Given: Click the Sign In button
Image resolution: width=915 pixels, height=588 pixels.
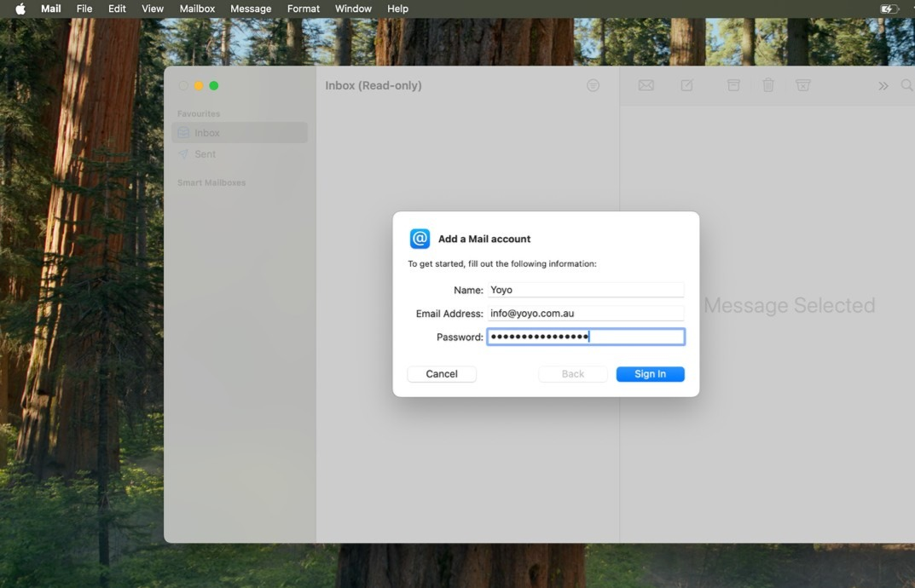Looking at the screenshot, I should 650,374.
